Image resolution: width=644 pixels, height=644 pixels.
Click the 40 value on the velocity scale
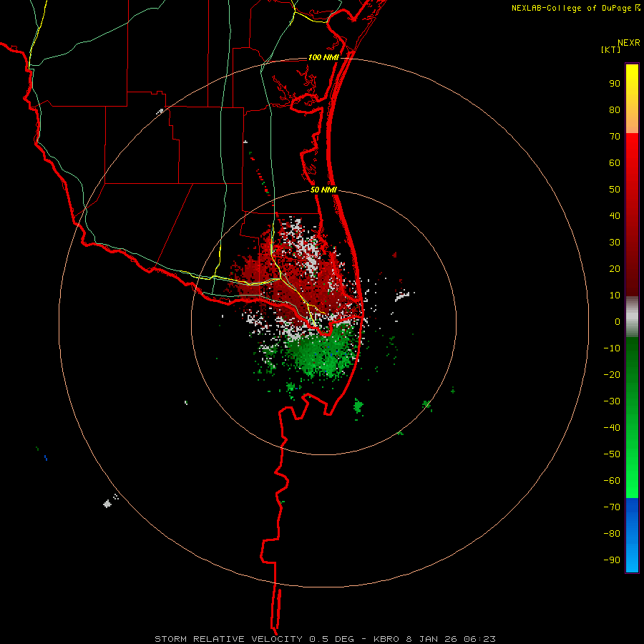click(x=615, y=216)
